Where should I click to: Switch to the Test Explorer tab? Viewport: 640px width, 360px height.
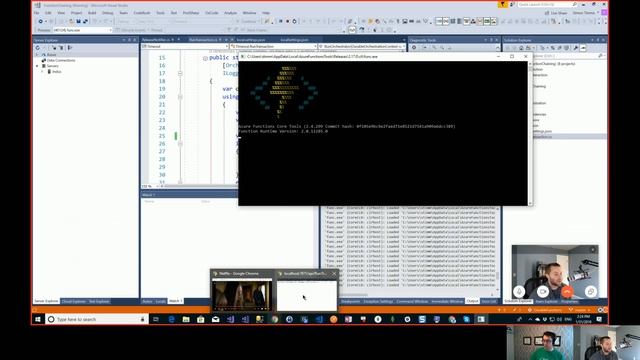click(x=99, y=302)
